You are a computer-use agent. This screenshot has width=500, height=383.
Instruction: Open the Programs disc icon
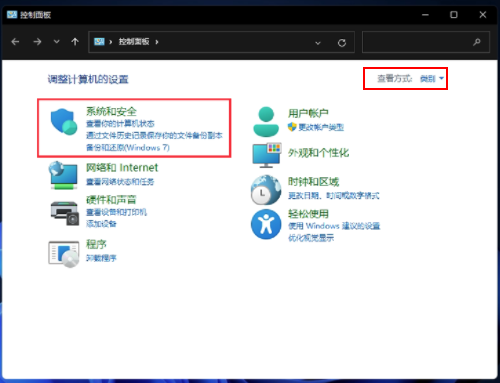[64, 254]
